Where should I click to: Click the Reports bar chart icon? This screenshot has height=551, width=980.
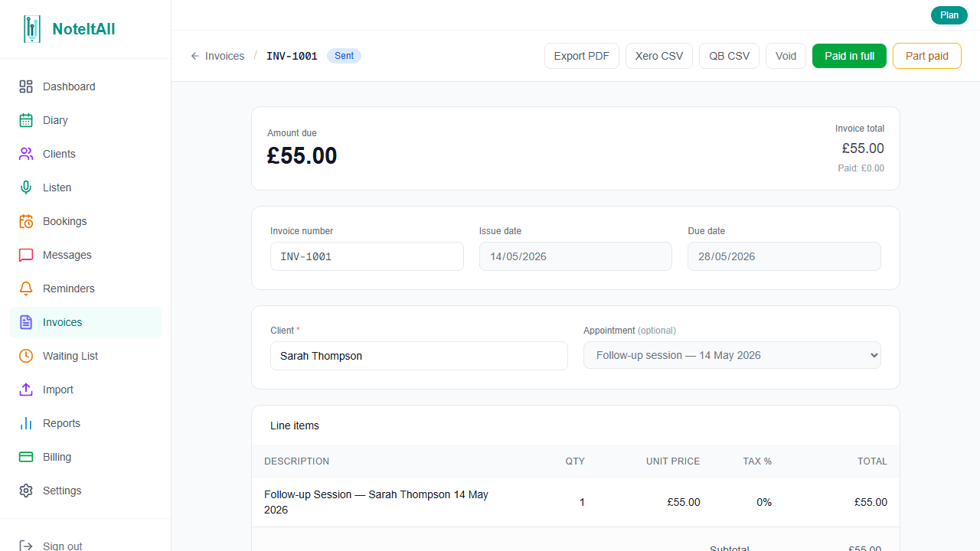[x=26, y=423]
